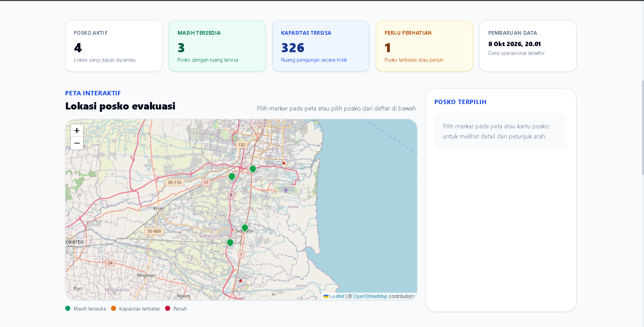Click the red triangle symbol near Jabon

pyautogui.click(x=240, y=280)
